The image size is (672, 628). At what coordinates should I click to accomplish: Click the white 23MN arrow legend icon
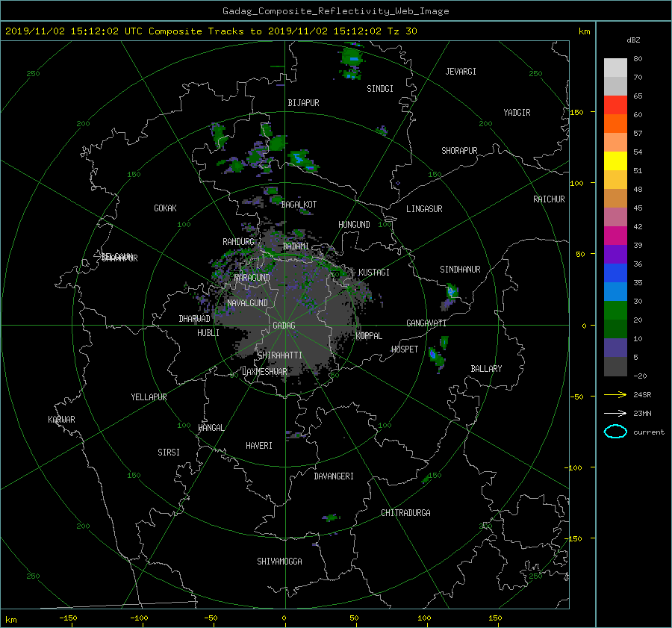(615, 413)
